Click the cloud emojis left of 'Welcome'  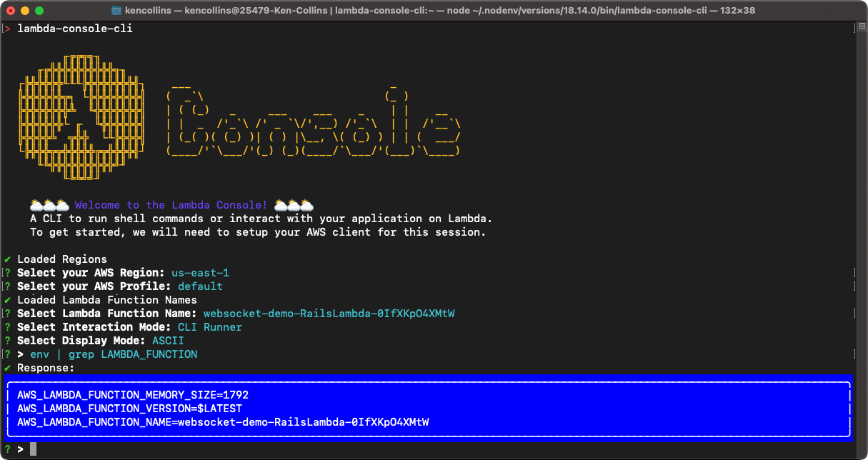tap(49, 205)
